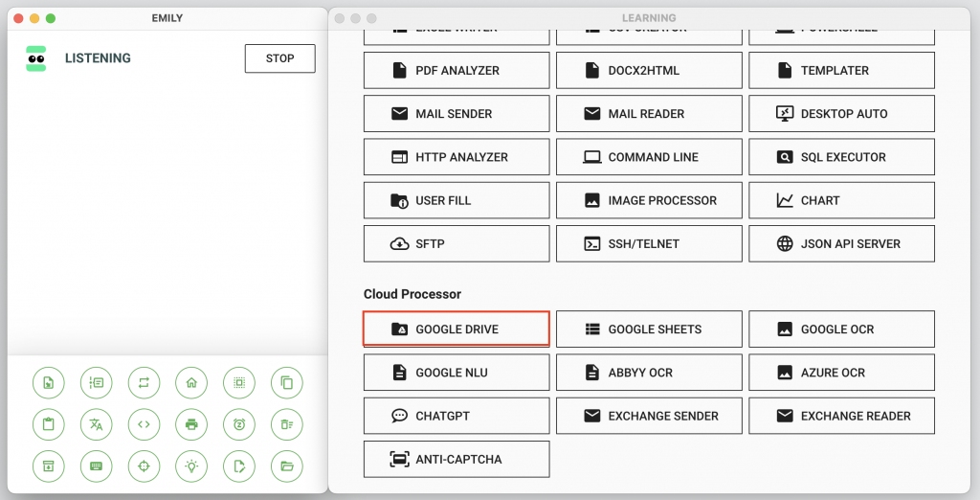Choose the HTTP Analyzer processor
This screenshot has height=500, width=980.
tap(457, 157)
